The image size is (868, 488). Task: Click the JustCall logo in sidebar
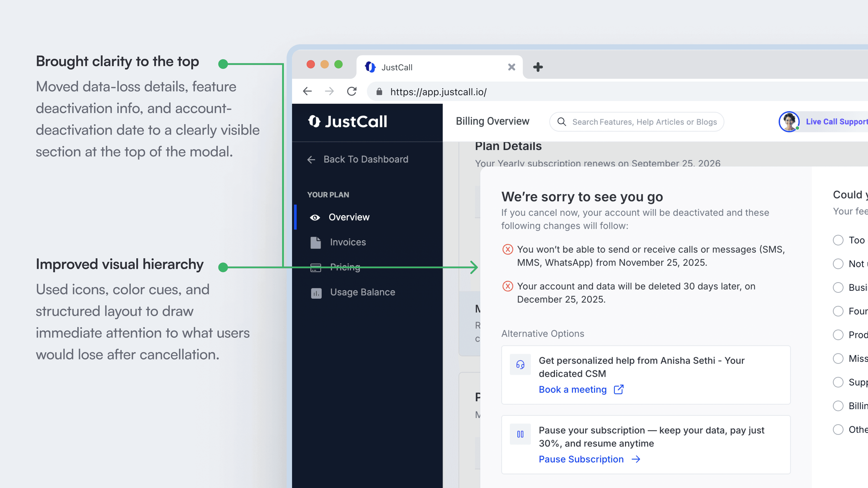tap(347, 122)
